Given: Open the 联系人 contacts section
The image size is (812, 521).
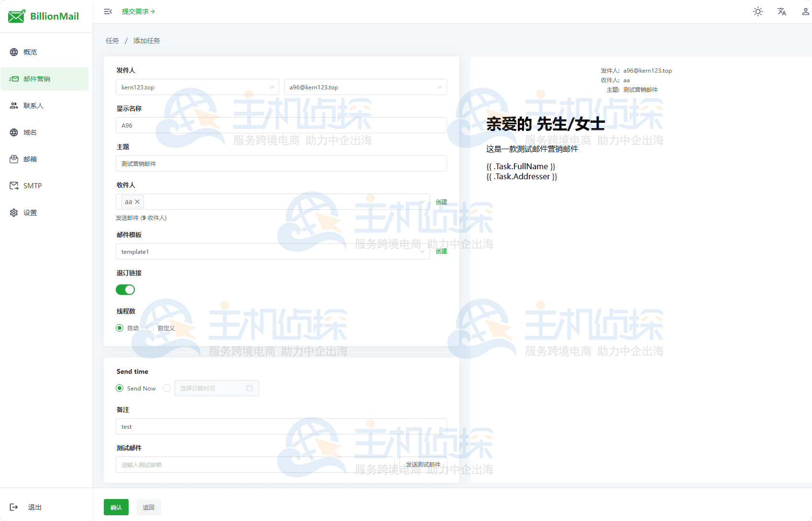Looking at the screenshot, I should 34,105.
